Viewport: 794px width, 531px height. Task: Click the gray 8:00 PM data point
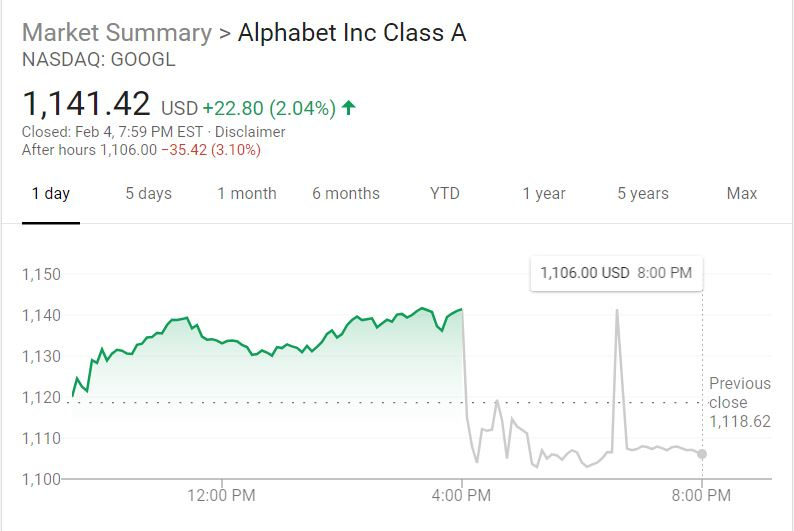point(702,454)
